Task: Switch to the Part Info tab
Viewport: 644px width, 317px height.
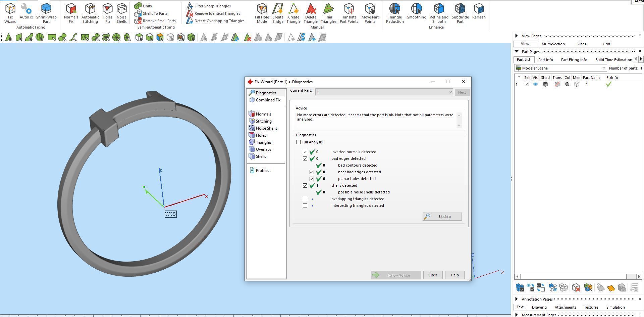Action: coord(545,60)
